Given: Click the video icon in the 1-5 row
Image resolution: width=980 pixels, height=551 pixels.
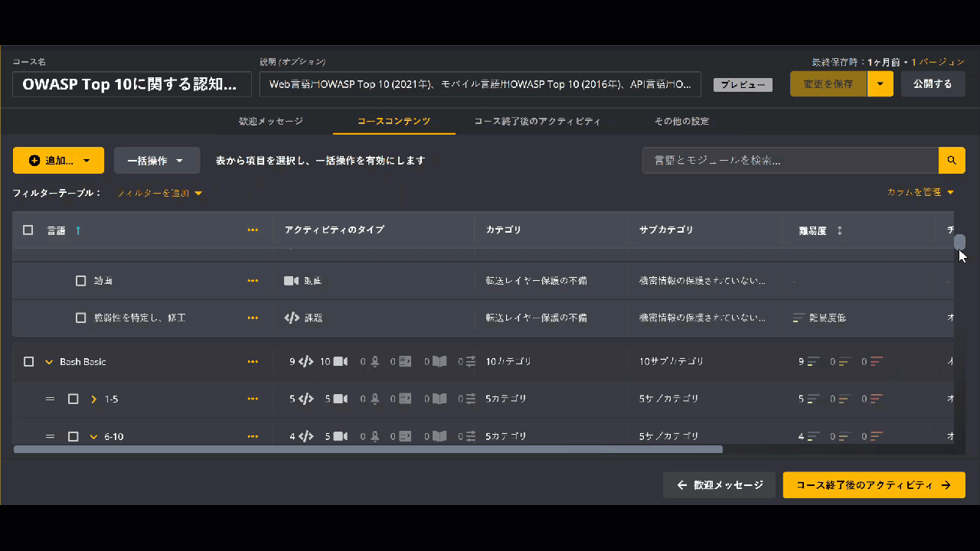Looking at the screenshot, I should tap(340, 399).
